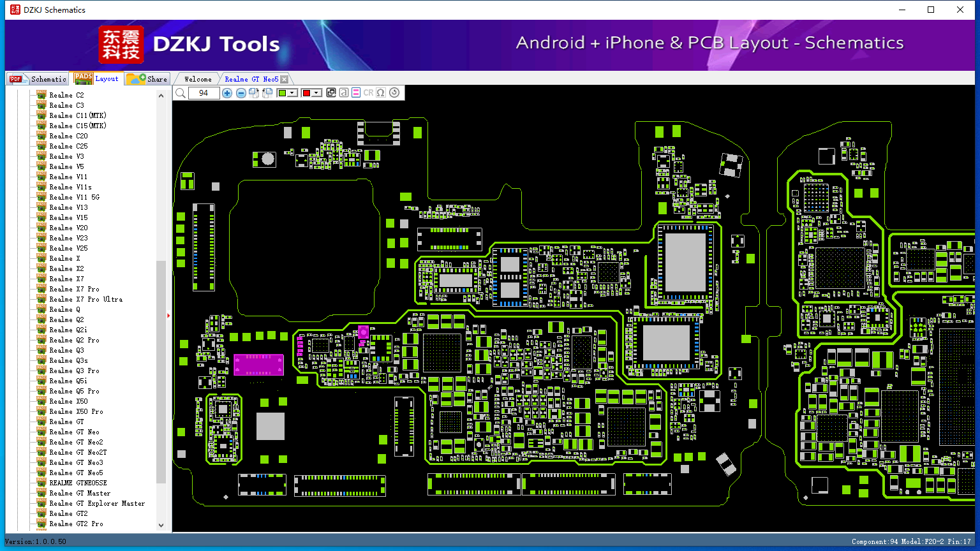Click the component number field showing 94

[204, 93]
